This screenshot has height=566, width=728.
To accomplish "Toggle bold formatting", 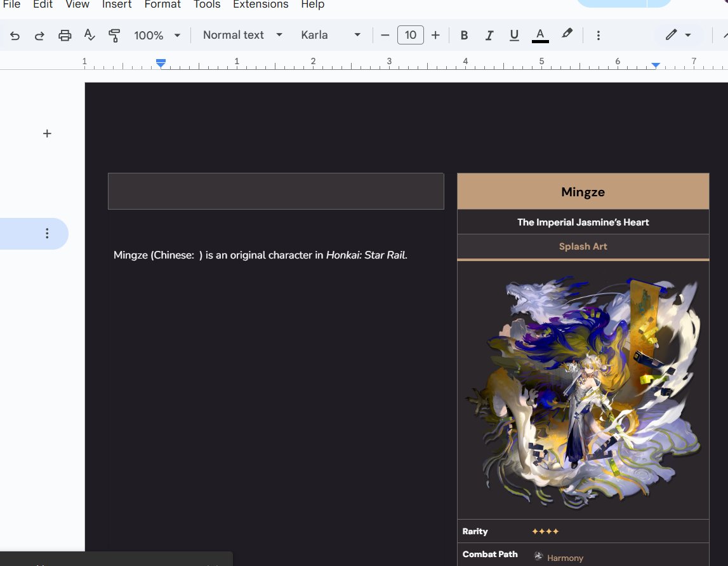I will point(464,36).
